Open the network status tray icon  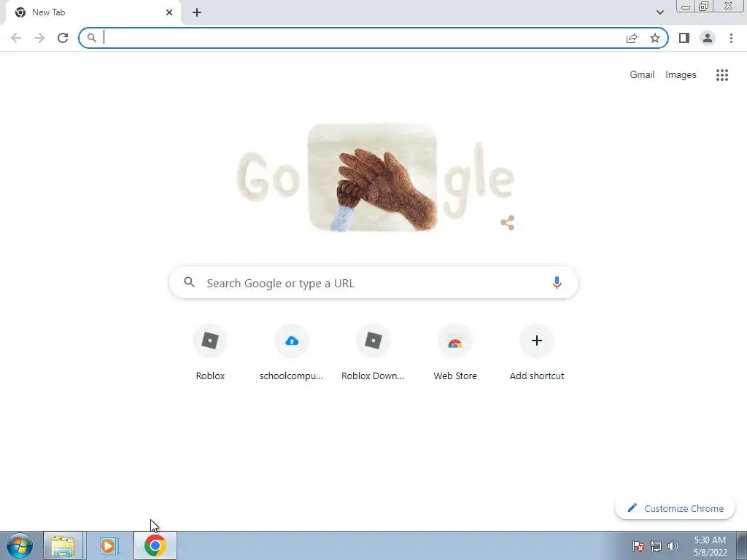point(656,546)
